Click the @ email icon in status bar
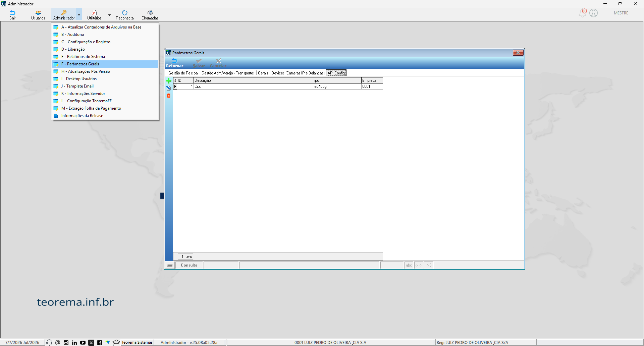This screenshot has height=346, width=644. pyautogui.click(x=58, y=342)
